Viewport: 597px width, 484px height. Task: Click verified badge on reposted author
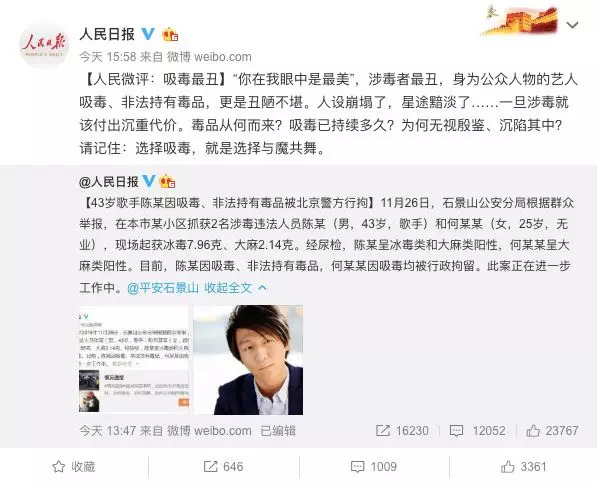pyautogui.click(x=149, y=181)
